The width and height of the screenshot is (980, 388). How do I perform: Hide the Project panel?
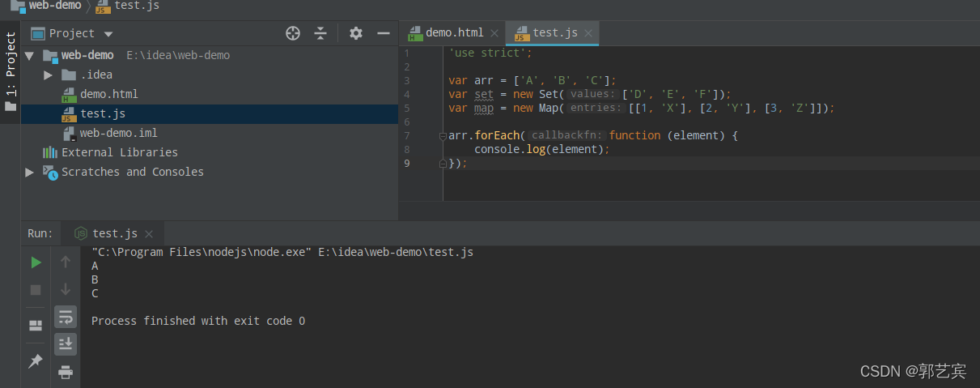click(384, 33)
